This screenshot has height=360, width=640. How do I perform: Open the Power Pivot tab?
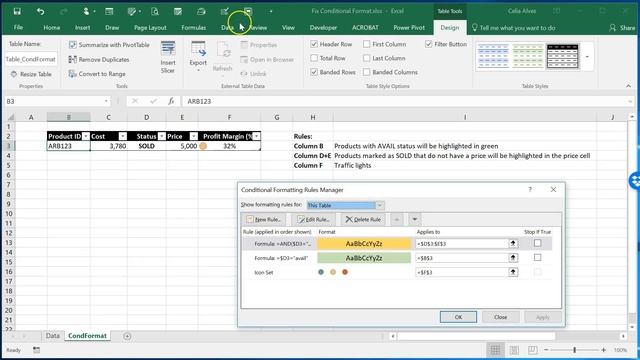click(409, 28)
